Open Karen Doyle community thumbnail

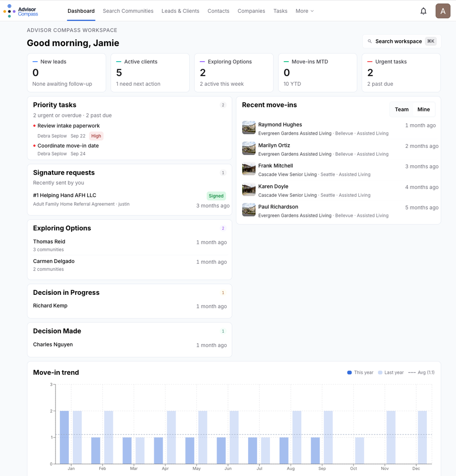249,189
